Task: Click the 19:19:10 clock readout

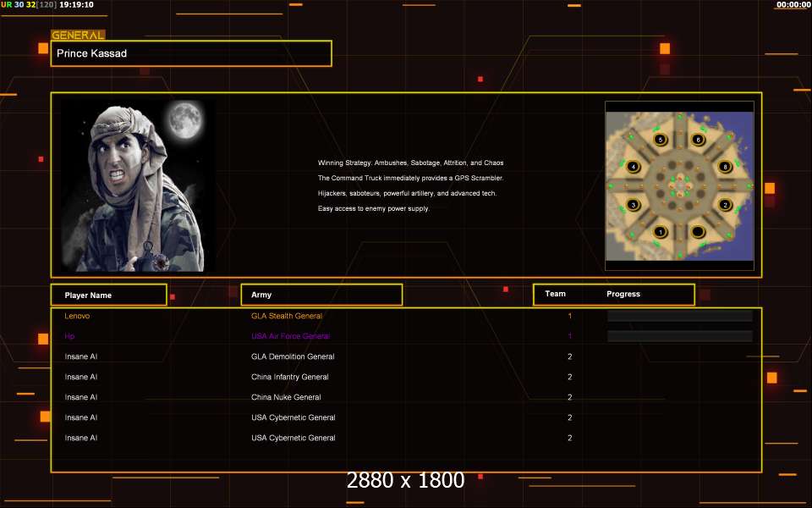Action: 77,5
